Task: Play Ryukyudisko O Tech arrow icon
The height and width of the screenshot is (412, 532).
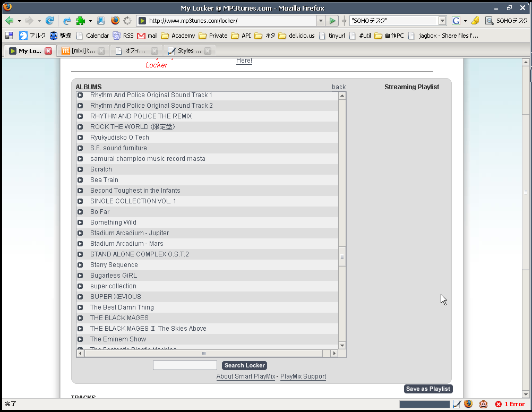Action: (x=80, y=138)
